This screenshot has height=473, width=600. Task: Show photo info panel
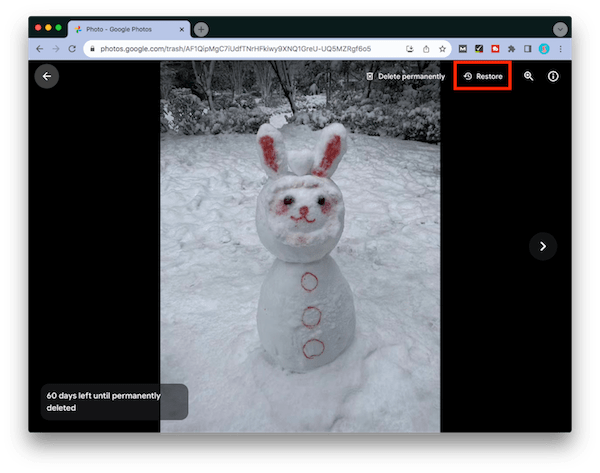pyautogui.click(x=553, y=76)
